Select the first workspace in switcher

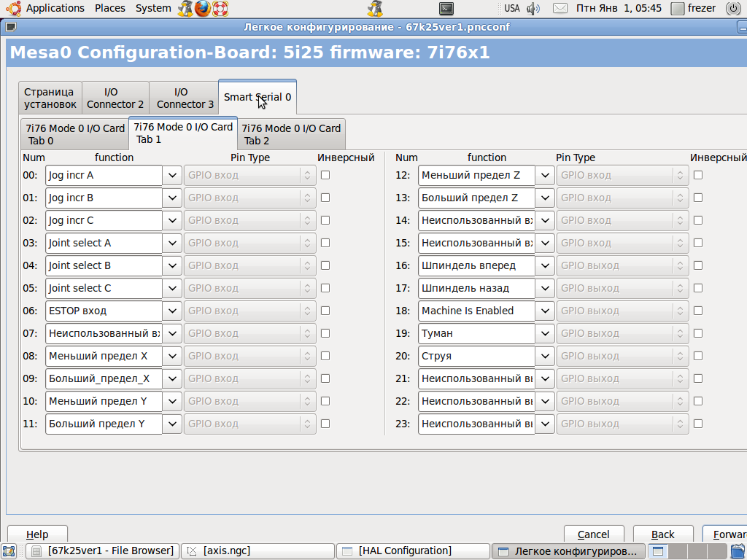[657, 551]
